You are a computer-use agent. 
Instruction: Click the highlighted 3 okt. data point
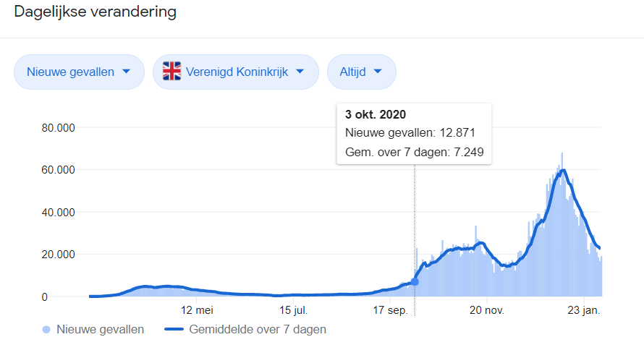tap(415, 281)
